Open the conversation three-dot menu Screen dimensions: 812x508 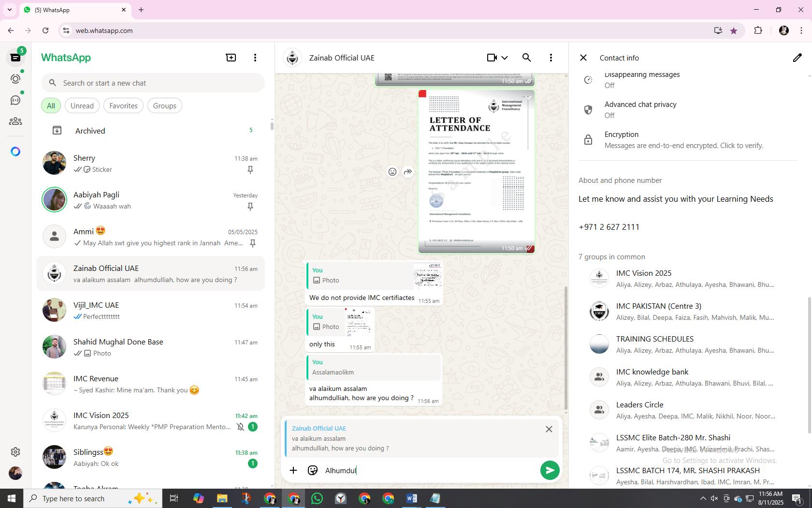pyautogui.click(x=551, y=58)
